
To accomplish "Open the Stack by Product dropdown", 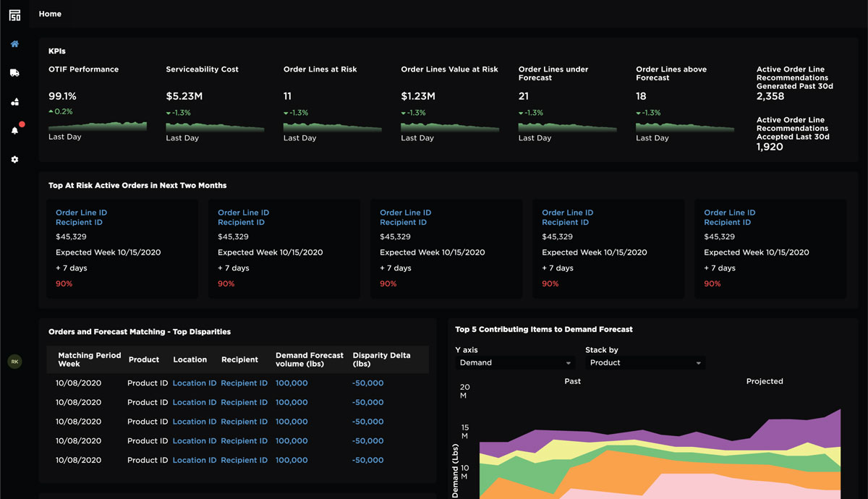I will (644, 362).
